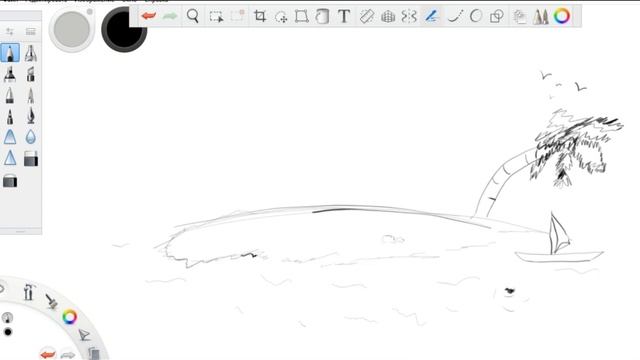Select the Sharpen triangle brush
The image size is (640, 360).
click(x=10, y=158)
